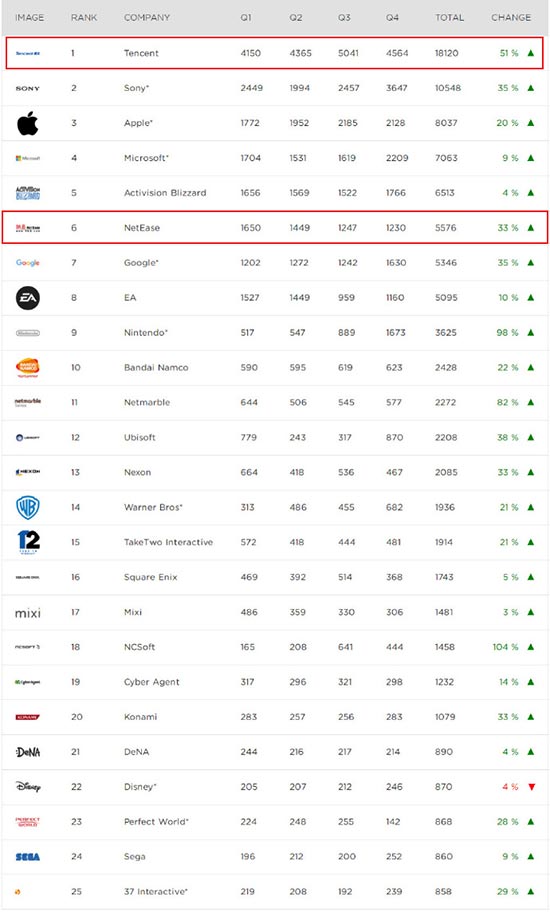This screenshot has height=912, width=550.
Task: Sort by the CHANGE column header
Action: point(511,17)
